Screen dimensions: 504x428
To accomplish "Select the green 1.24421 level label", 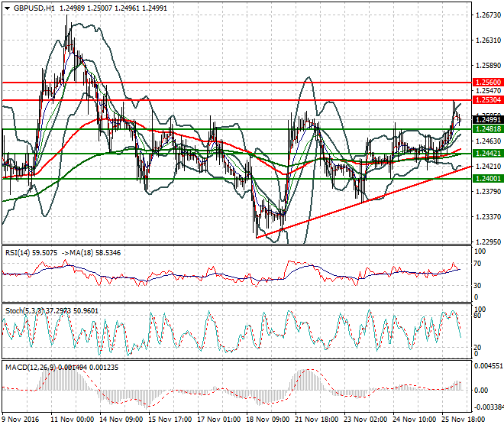I will pos(489,154).
